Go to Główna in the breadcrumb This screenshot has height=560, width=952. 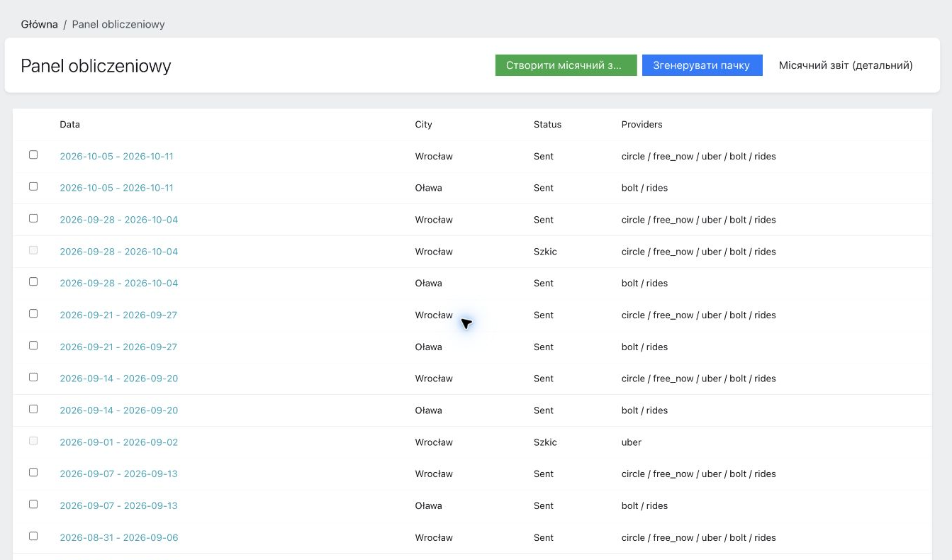pyautogui.click(x=40, y=24)
